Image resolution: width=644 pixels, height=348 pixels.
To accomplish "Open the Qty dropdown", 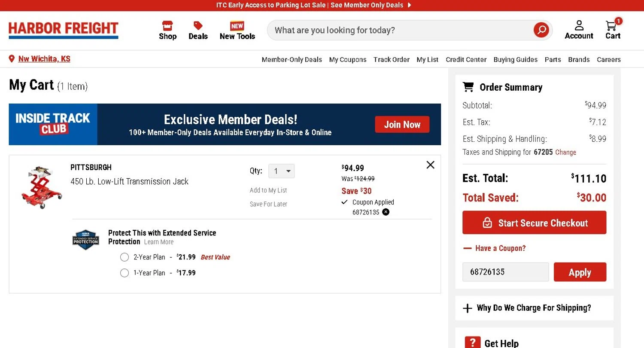I will (282, 171).
